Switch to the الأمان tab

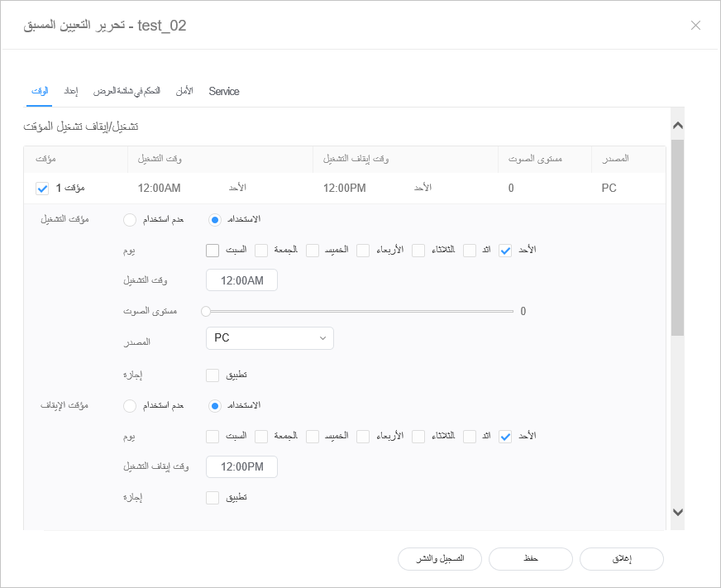point(184,91)
